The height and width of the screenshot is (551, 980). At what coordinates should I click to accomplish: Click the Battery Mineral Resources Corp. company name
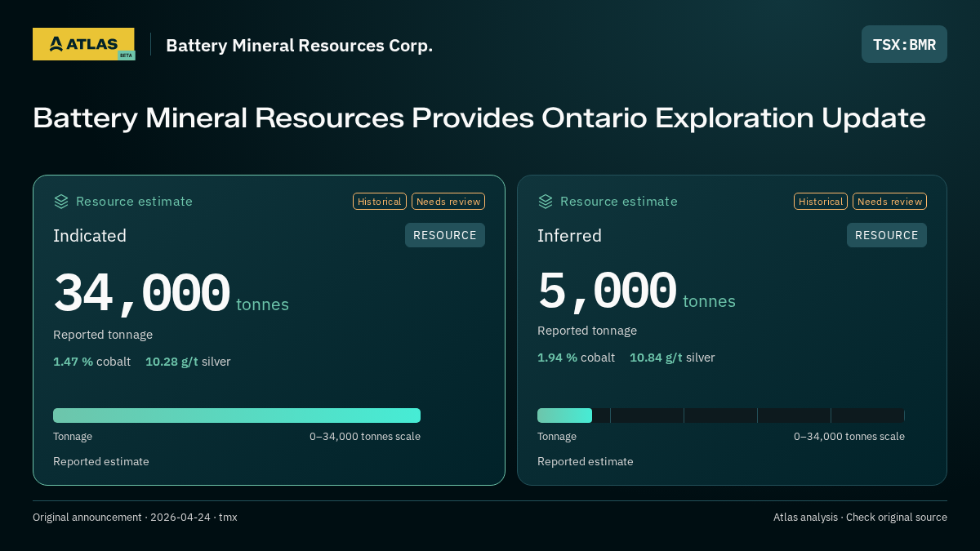click(300, 45)
